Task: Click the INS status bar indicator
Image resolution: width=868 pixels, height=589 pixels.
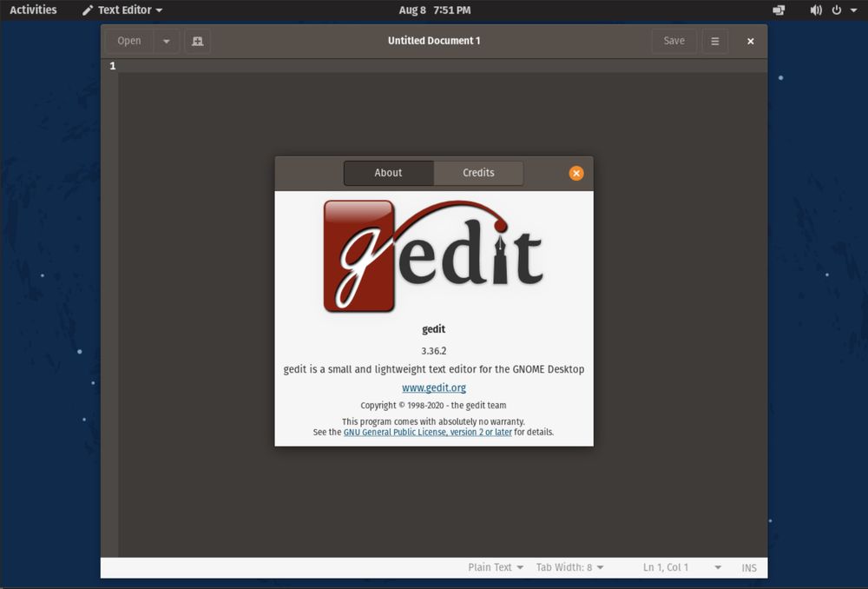Action: coord(749,568)
